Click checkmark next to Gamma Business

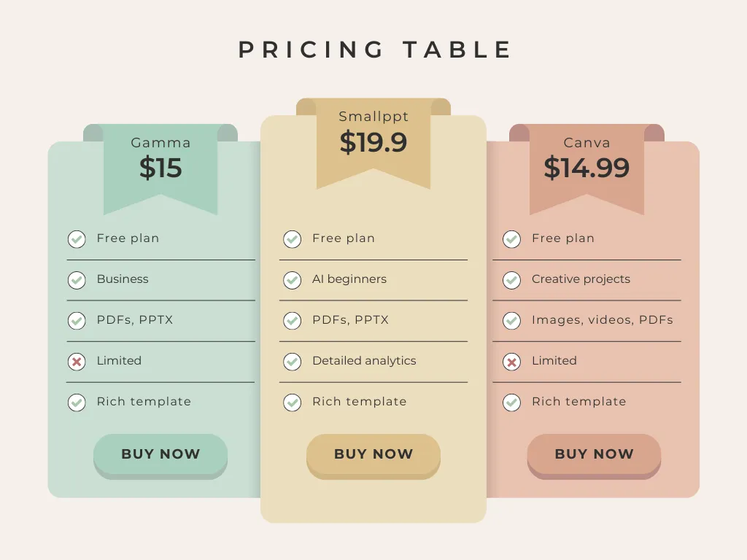point(77,280)
